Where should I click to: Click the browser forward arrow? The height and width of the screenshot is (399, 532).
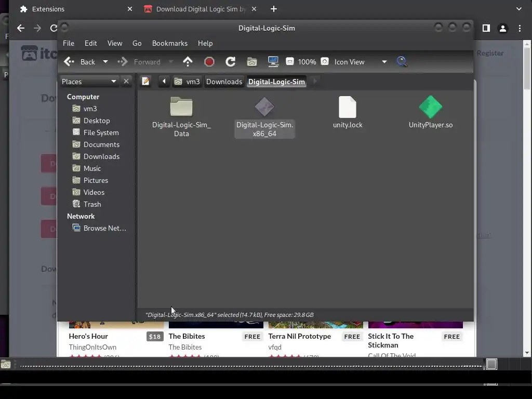[37, 28]
